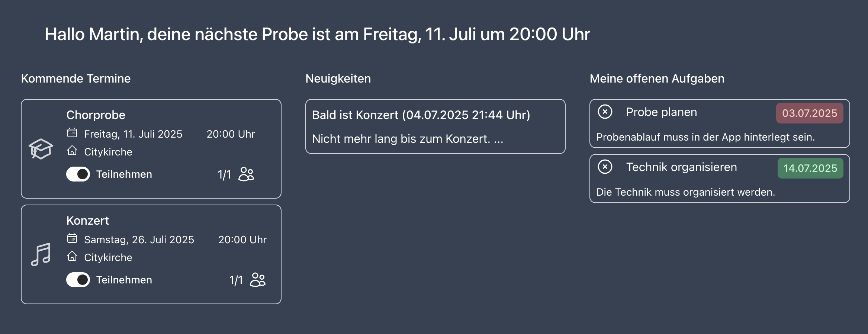Image resolution: width=868 pixels, height=334 pixels.
Task: Open the Chorprobe event title
Action: (x=96, y=115)
